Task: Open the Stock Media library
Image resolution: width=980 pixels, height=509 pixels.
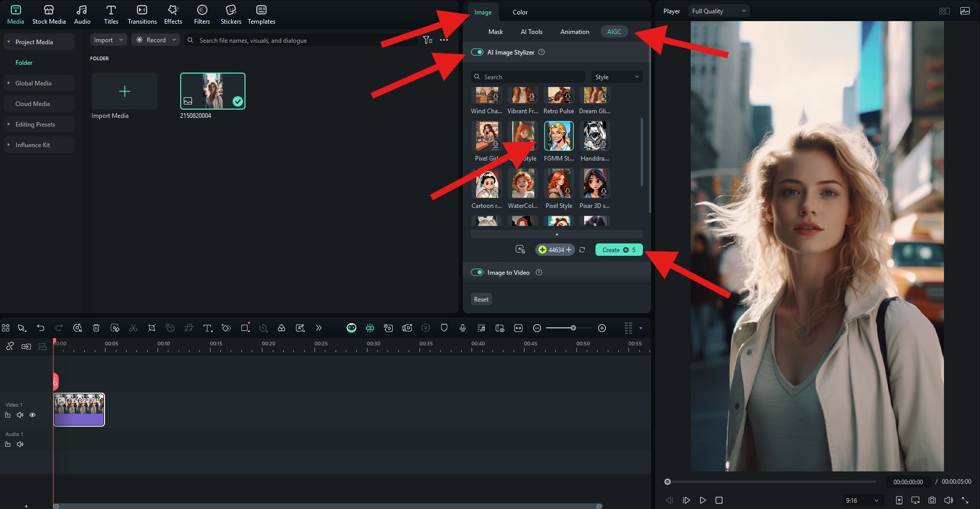Action: point(49,15)
